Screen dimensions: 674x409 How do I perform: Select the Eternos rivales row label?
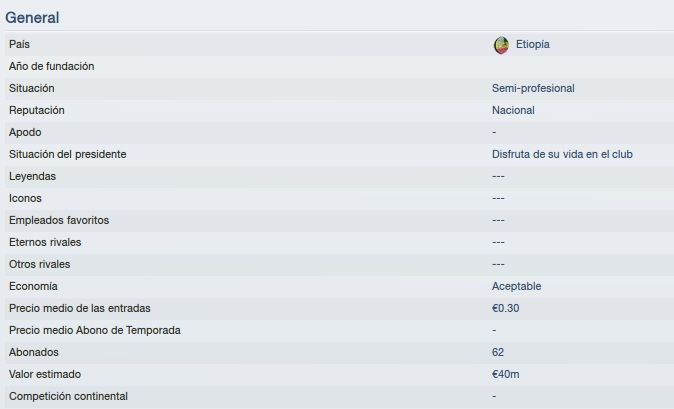tap(45, 242)
